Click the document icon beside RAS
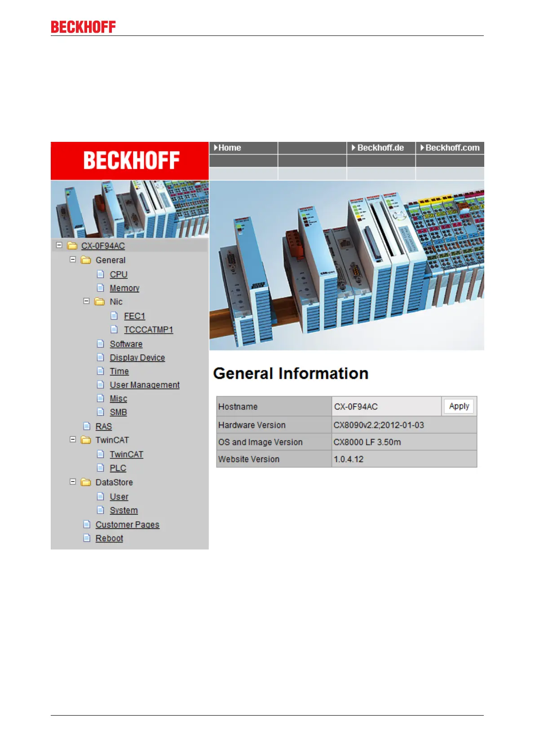Screen dimensions: 535x756 (87, 426)
